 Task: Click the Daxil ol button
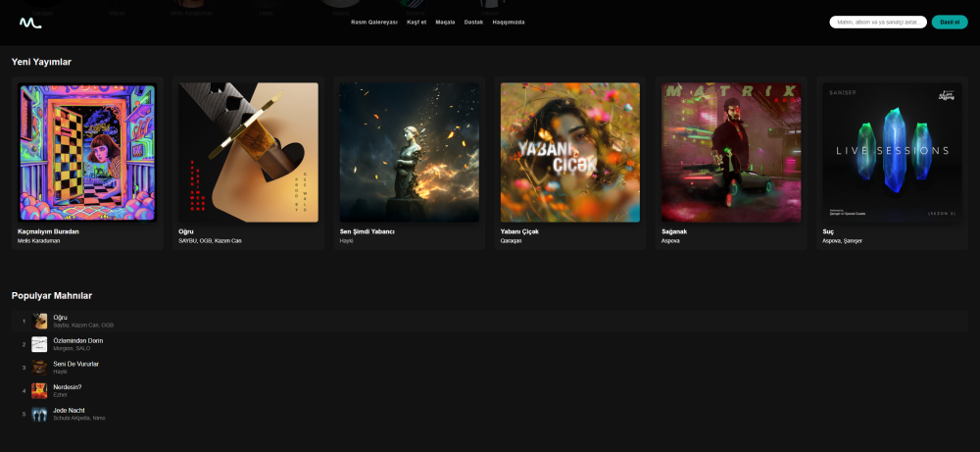pos(950,23)
